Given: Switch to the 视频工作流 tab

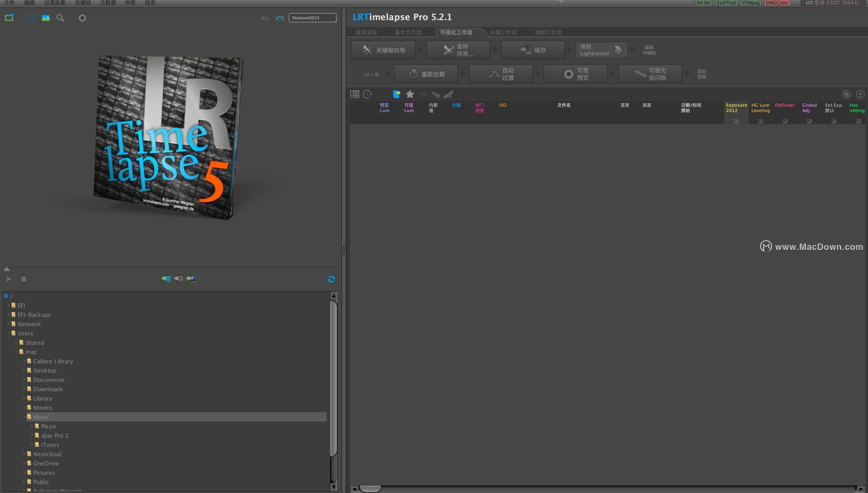Looking at the screenshot, I should click(x=548, y=32).
